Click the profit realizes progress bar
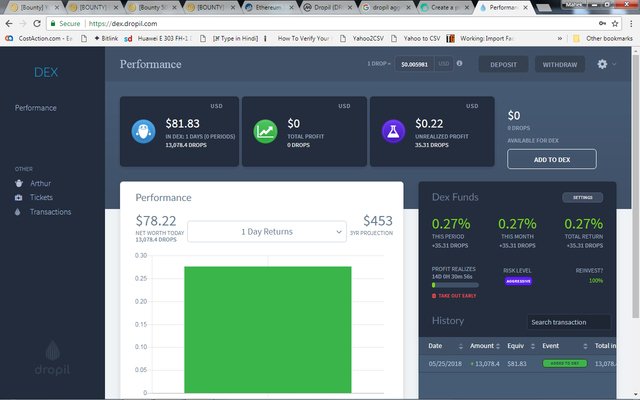640x400 pixels. pyautogui.click(x=455, y=285)
